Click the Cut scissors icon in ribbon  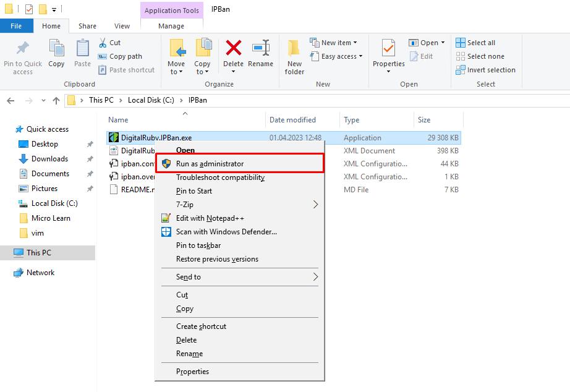[x=103, y=43]
